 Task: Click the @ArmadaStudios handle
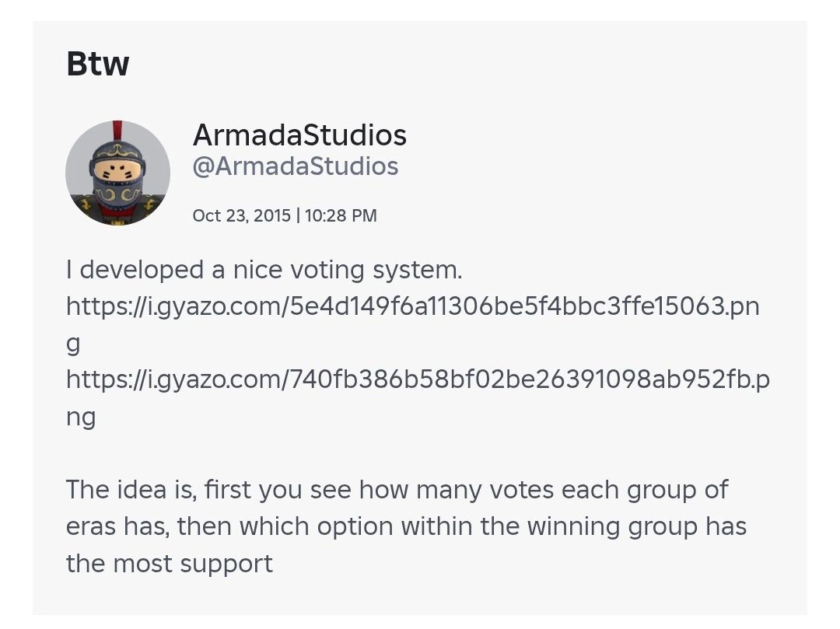tap(296, 166)
